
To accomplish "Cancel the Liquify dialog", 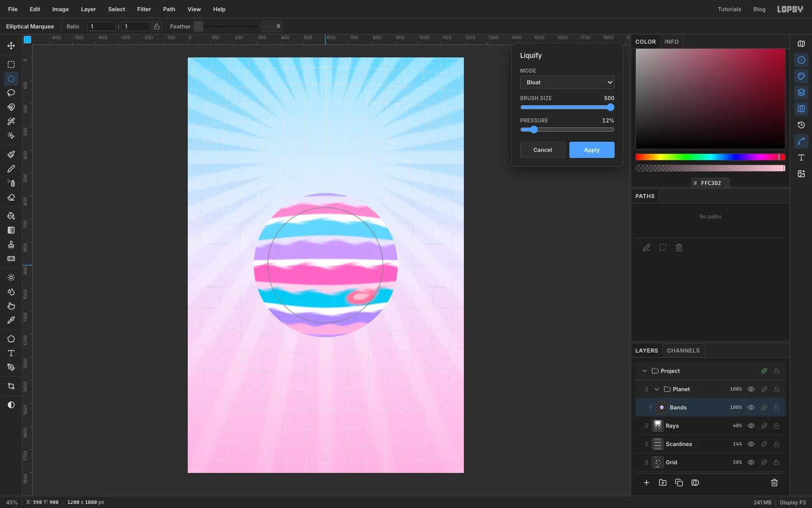I will pyautogui.click(x=543, y=150).
